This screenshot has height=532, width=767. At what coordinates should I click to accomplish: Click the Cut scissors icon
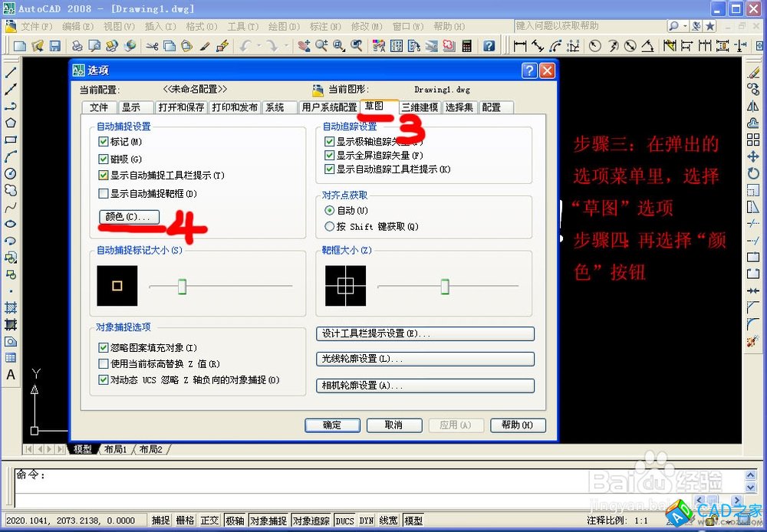point(152,47)
